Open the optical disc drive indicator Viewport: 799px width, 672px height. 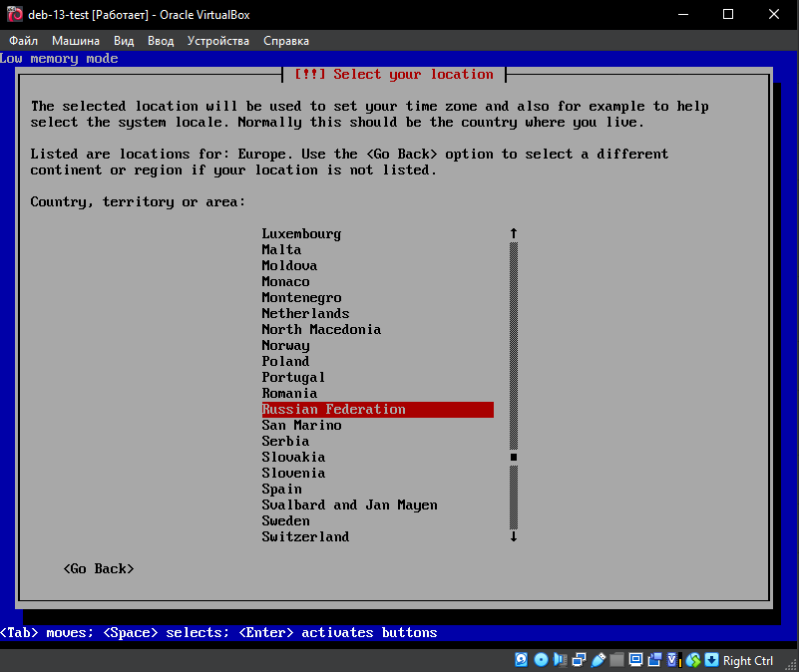(x=541, y=660)
